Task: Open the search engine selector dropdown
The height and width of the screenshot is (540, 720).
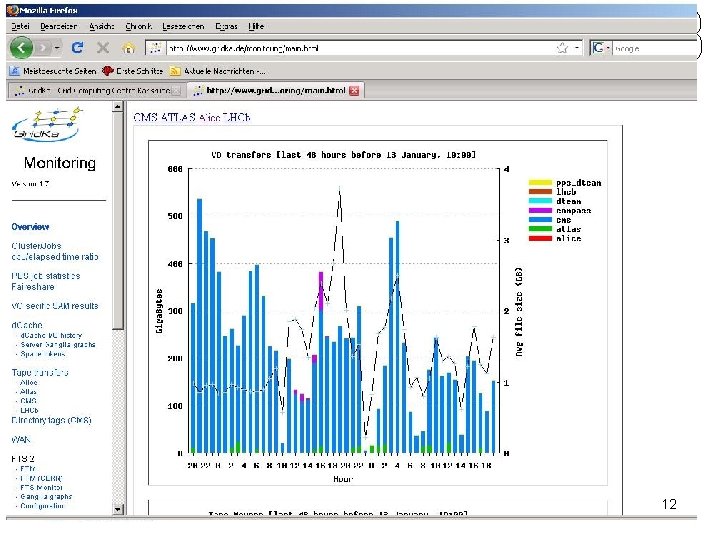Action: (608, 48)
